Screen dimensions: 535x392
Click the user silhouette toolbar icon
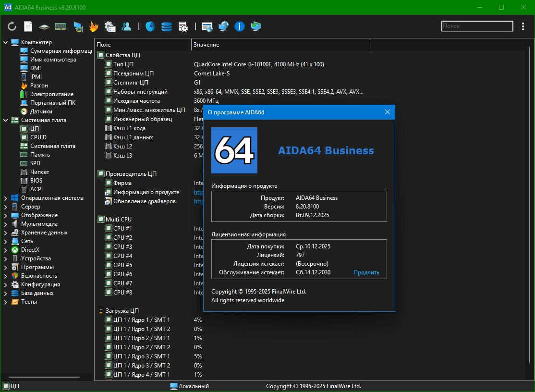pos(126,26)
